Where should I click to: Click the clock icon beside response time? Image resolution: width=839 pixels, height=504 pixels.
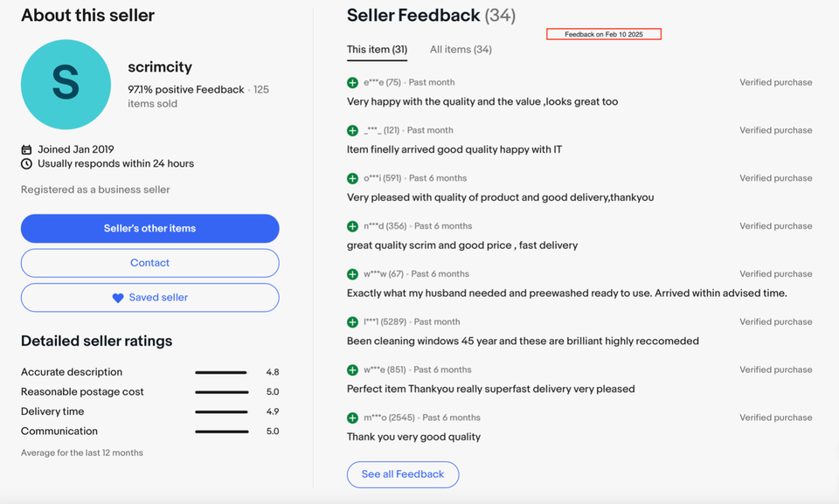26,164
